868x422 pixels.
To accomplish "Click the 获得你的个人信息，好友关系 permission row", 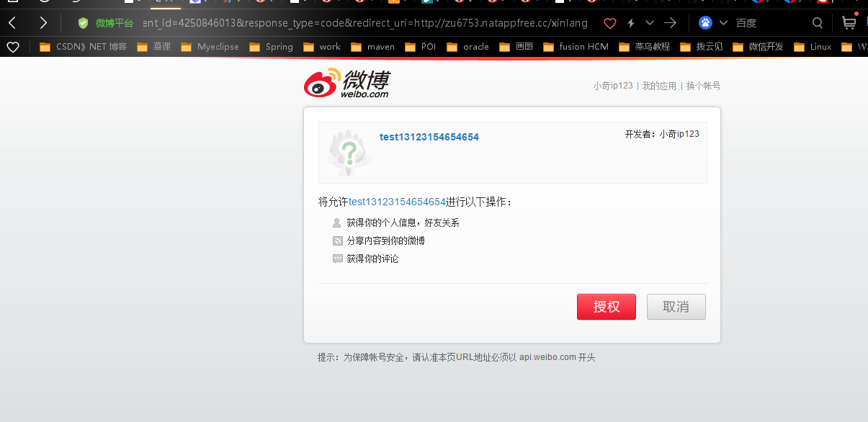I will 396,223.
